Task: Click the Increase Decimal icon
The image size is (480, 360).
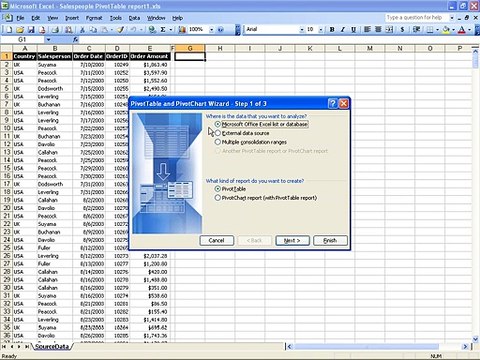Action: (x=416, y=30)
